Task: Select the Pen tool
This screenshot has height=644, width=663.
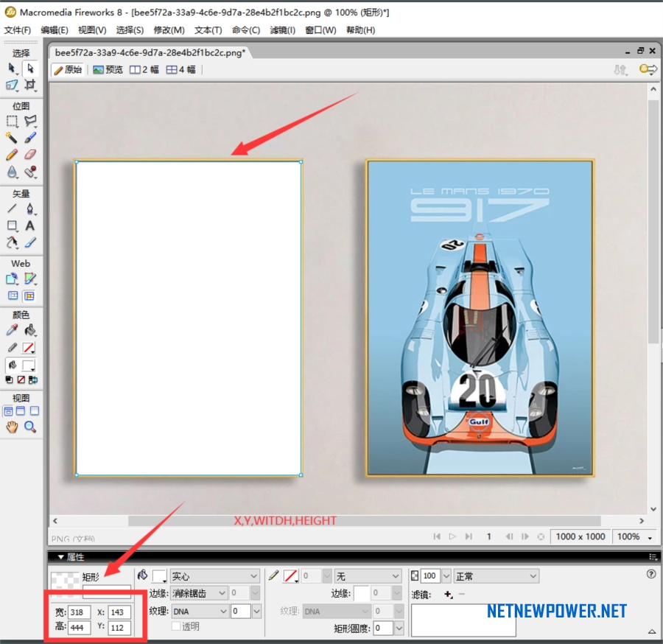Action: (29, 209)
